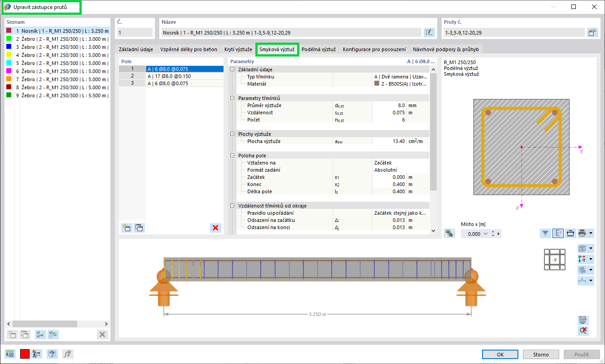Click the transparent cube display mode icon
605x364 pixels.
click(x=583, y=248)
